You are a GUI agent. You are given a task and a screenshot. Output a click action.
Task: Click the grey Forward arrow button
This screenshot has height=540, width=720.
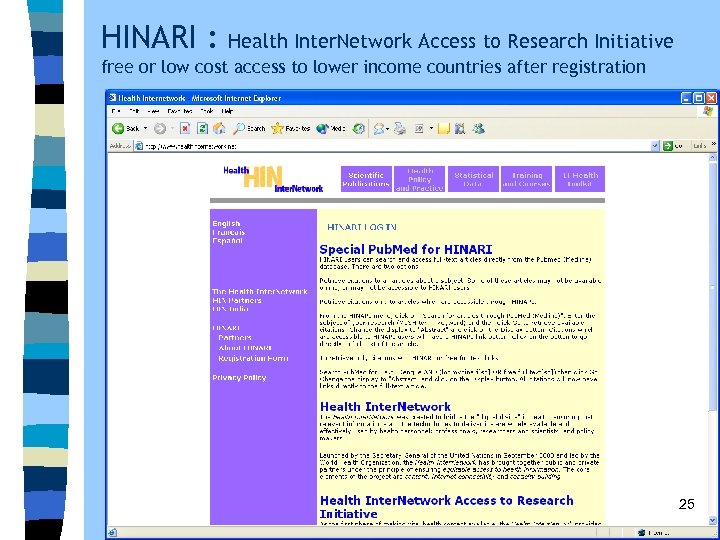pyautogui.click(x=159, y=129)
